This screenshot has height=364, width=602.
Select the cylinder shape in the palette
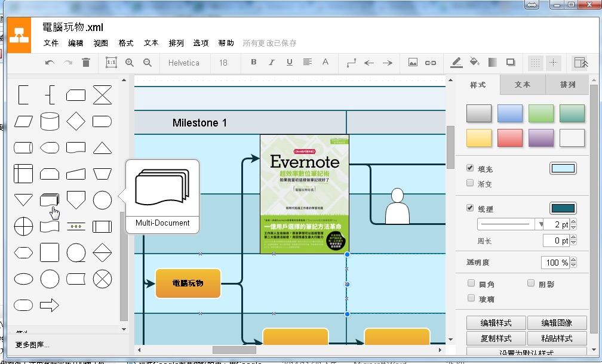pyautogui.click(x=50, y=121)
